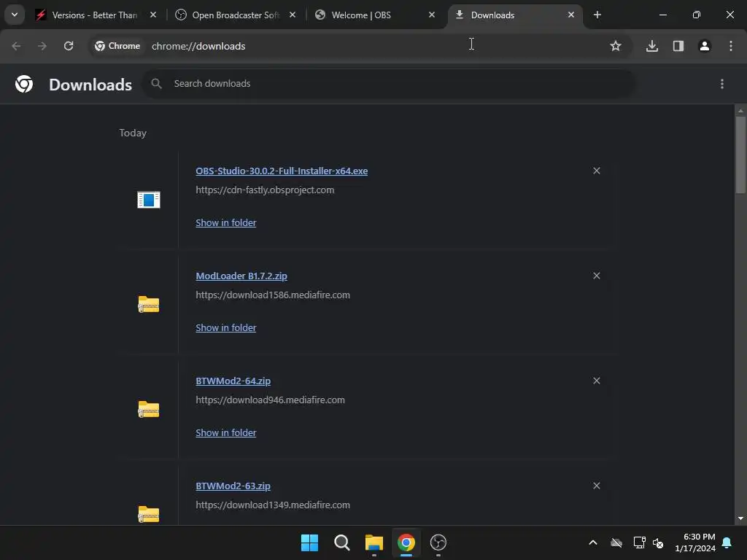Click the Chrome taskbar icon
747x560 pixels.
point(406,542)
